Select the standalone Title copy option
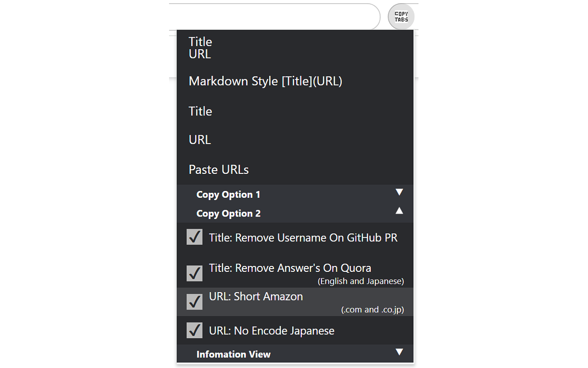588x368 pixels. 295,111
